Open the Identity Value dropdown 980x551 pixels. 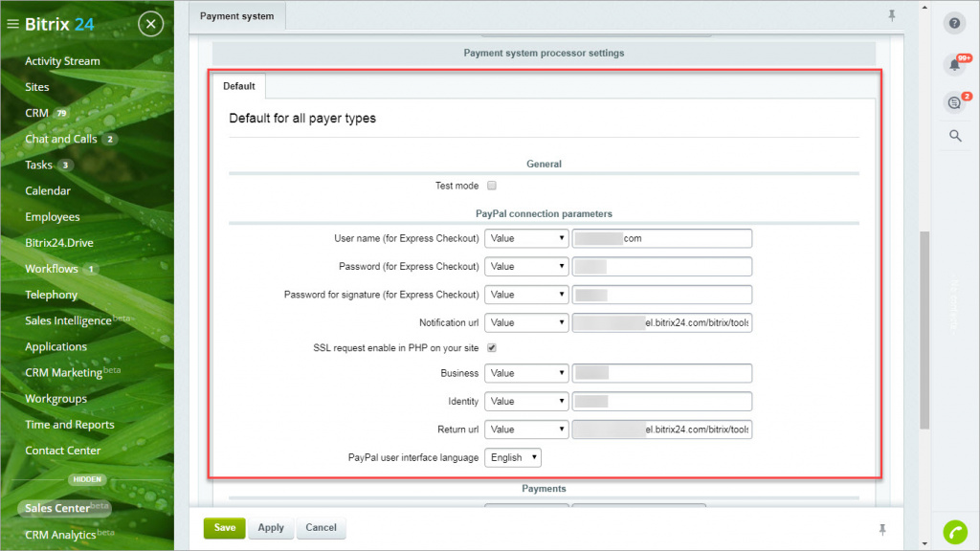pos(526,402)
